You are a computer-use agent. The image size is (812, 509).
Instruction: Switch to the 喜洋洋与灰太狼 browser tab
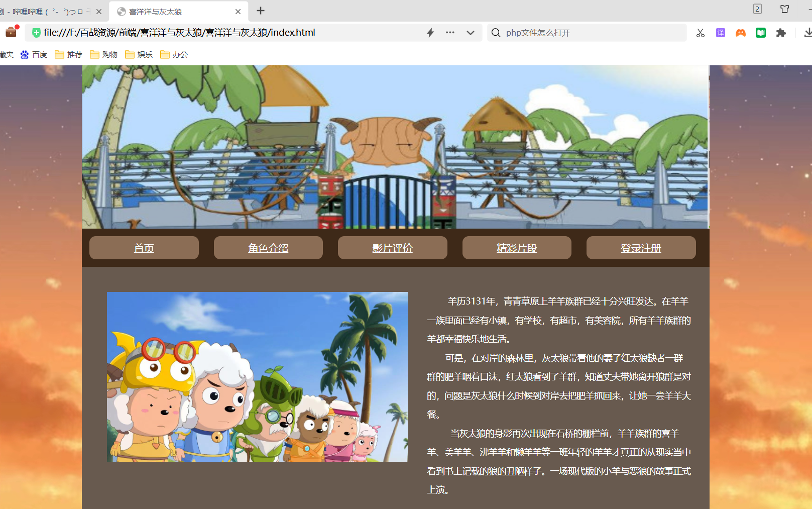click(x=178, y=12)
